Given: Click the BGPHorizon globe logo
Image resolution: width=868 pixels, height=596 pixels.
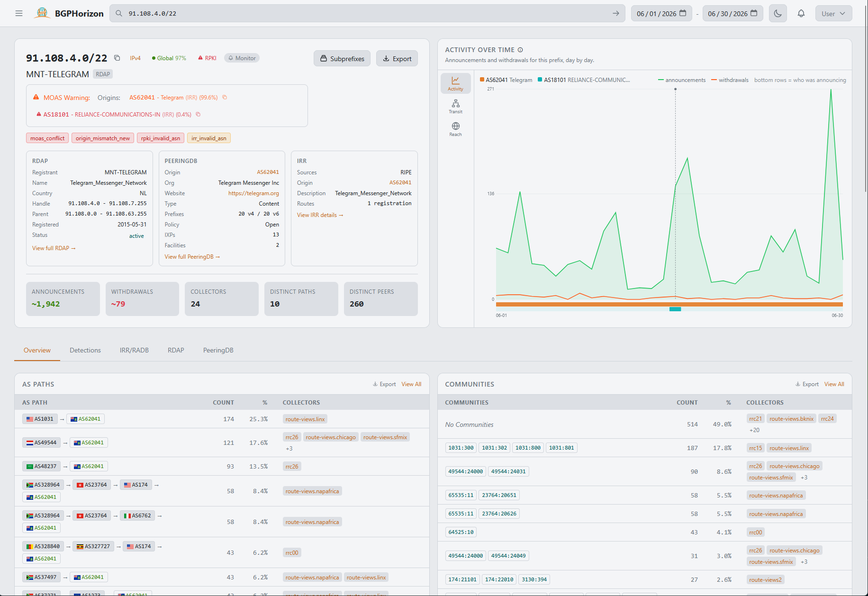Looking at the screenshot, I should click(42, 13).
